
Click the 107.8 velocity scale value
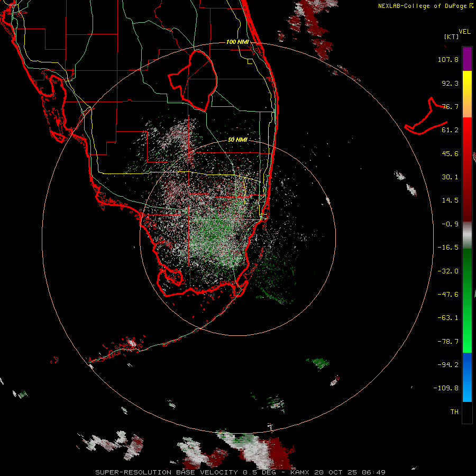[x=448, y=59]
